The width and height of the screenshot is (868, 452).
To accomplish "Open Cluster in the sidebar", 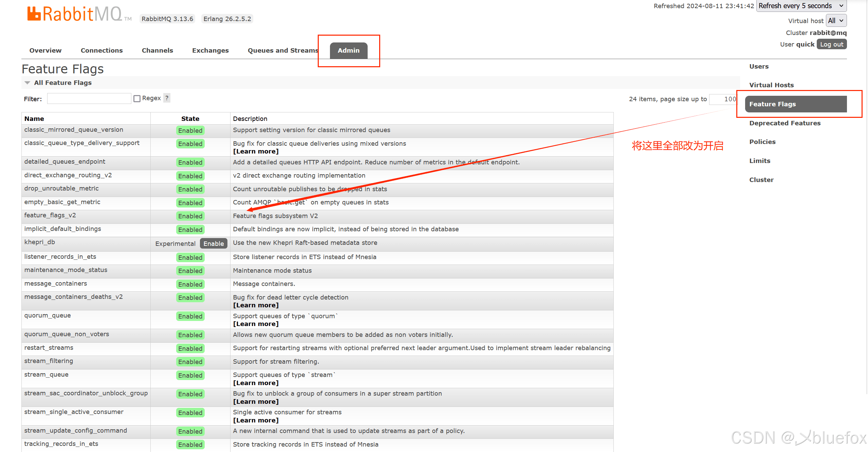I will tap(761, 180).
